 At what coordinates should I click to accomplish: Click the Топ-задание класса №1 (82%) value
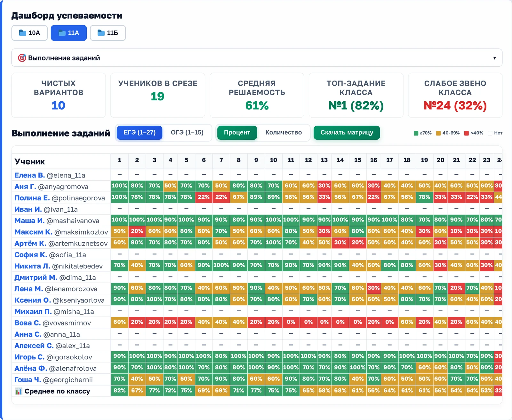[356, 105]
